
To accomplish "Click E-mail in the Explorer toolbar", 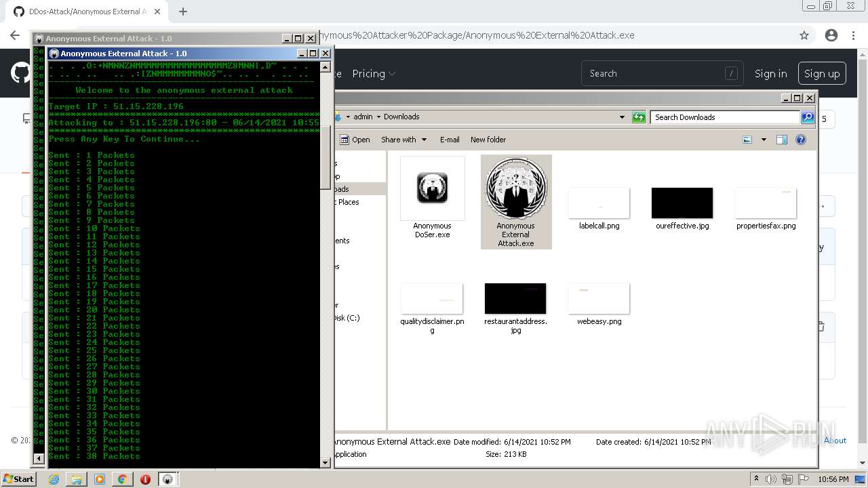I will point(450,140).
